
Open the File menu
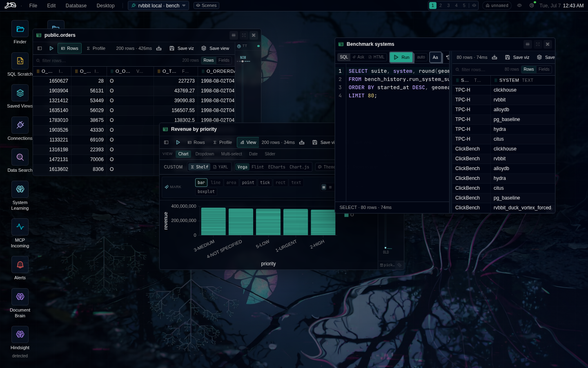tap(33, 6)
